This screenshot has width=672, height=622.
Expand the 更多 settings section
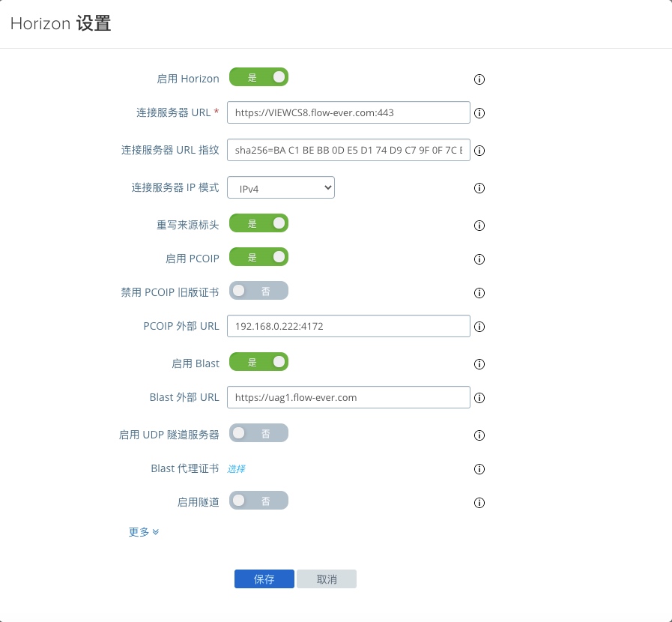144,532
